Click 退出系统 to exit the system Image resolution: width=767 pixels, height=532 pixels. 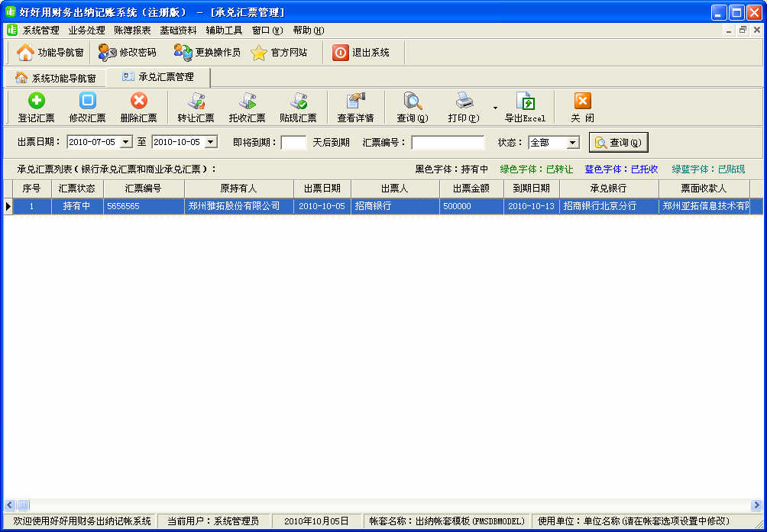[x=361, y=53]
